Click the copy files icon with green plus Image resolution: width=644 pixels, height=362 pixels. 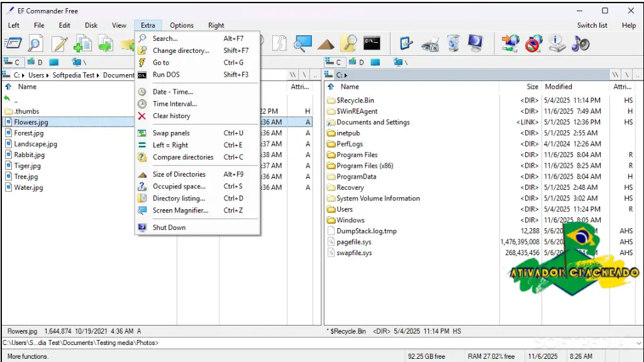pos(82,43)
